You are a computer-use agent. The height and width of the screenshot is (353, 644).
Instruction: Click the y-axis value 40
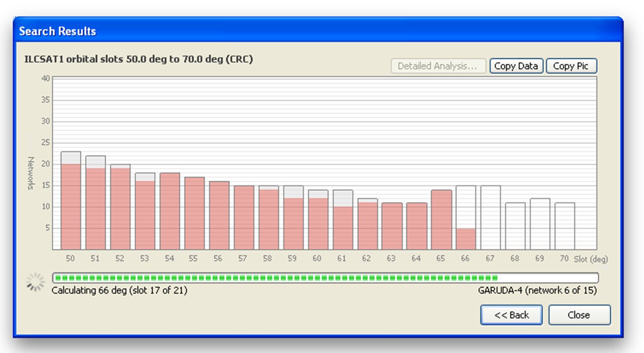pos(46,78)
